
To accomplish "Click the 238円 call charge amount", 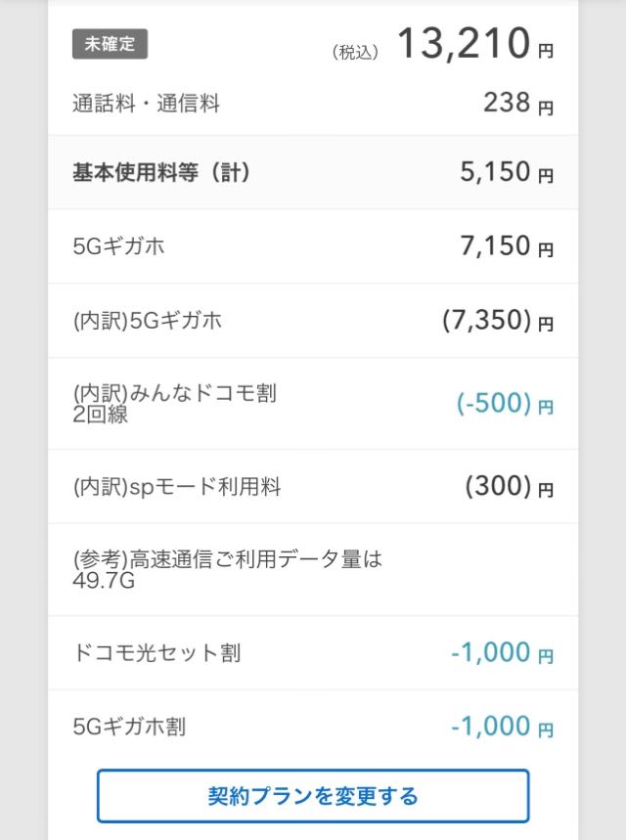I will click(x=518, y=103).
